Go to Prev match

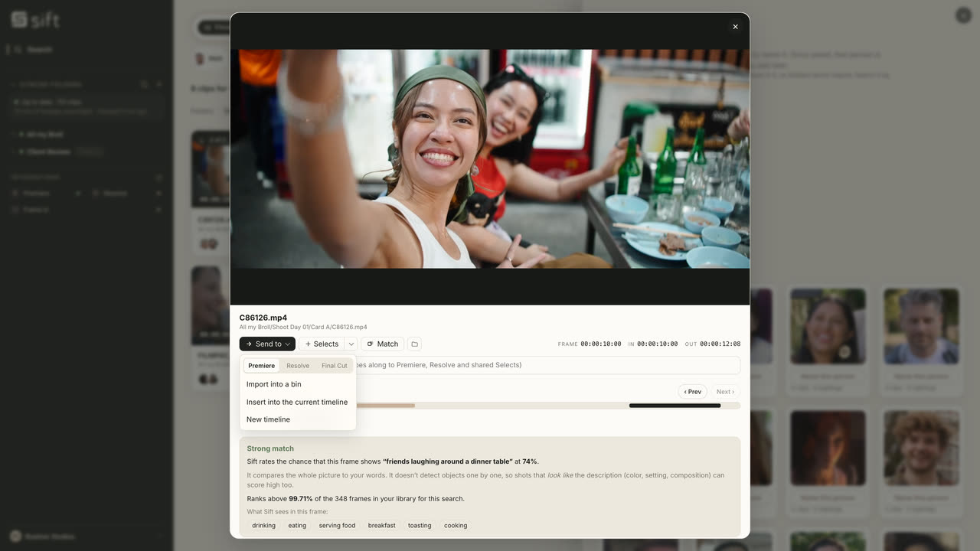point(693,392)
